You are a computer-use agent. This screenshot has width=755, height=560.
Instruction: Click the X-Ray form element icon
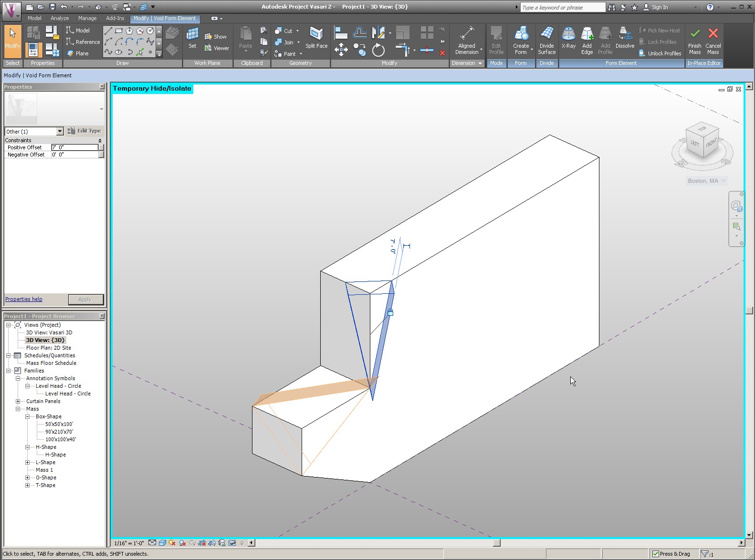click(x=568, y=38)
